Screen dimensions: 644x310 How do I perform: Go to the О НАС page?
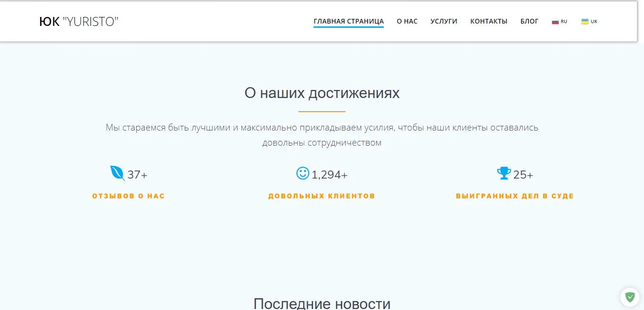[x=407, y=22]
